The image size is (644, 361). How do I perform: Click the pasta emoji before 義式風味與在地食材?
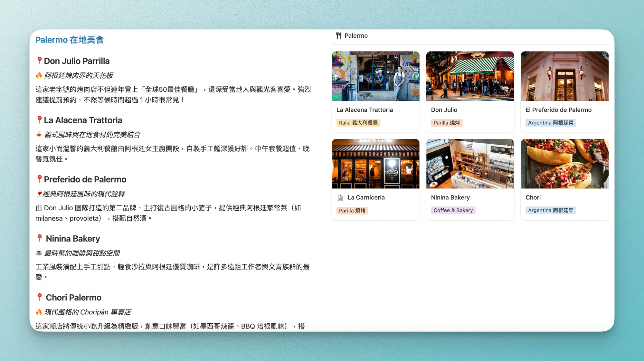click(39, 134)
